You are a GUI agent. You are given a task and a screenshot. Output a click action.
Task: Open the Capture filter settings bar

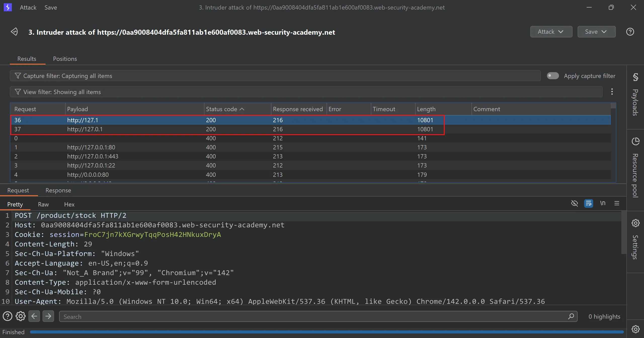(275, 76)
